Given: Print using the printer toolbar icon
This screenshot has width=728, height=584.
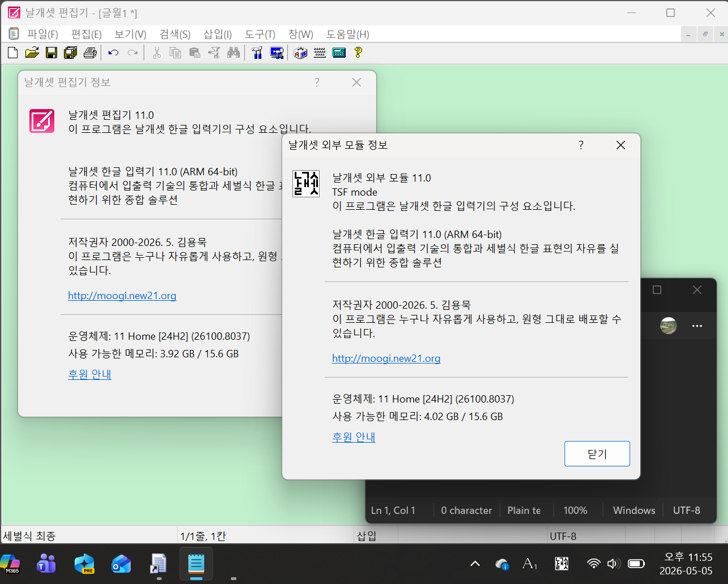Looking at the screenshot, I should 90,53.
